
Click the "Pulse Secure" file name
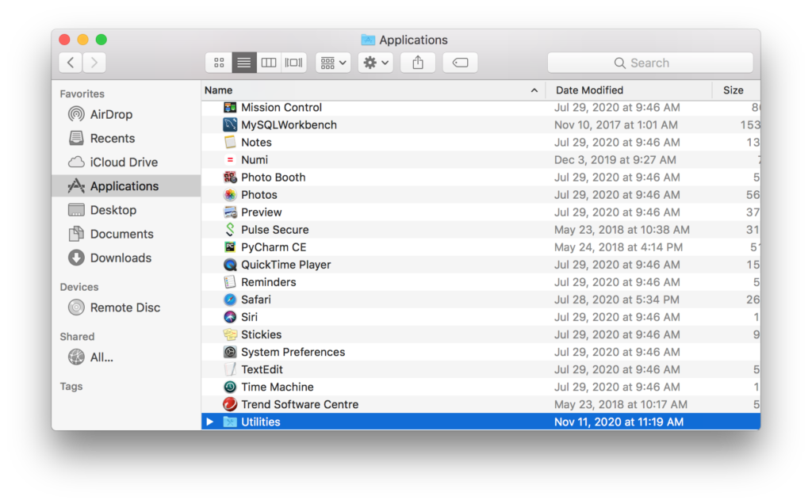[275, 230]
